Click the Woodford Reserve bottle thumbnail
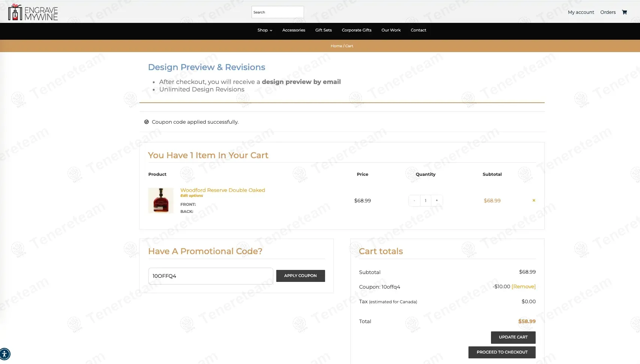 [161, 201]
